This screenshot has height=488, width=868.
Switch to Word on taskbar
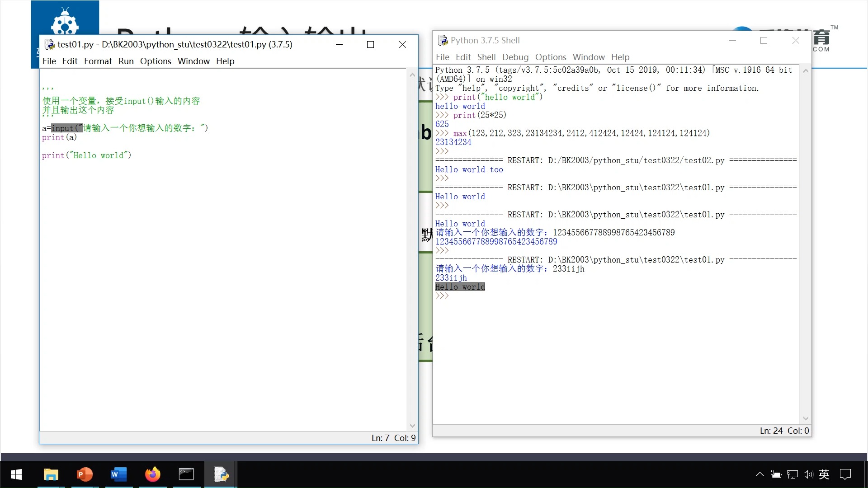point(118,474)
